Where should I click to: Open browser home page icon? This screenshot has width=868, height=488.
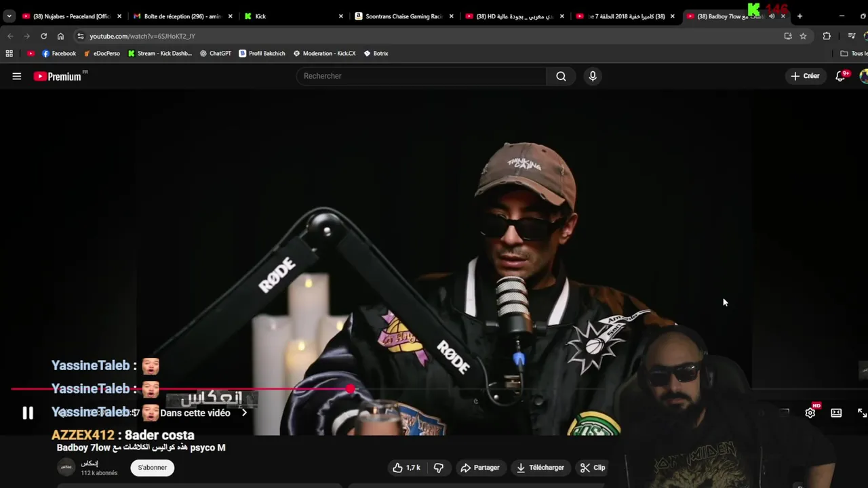[60, 36]
